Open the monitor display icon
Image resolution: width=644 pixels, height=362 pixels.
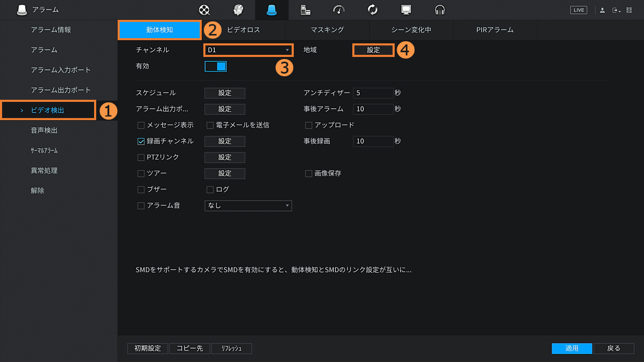click(406, 10)
